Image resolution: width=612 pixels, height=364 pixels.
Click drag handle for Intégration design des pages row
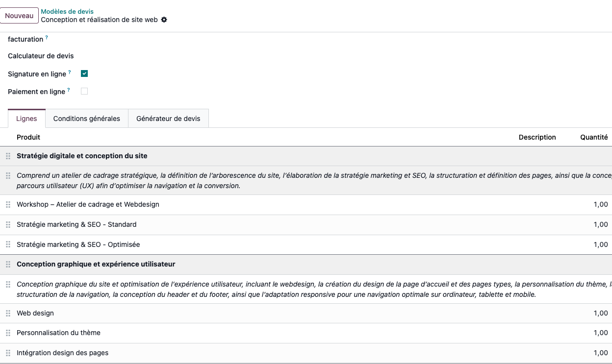pyautogui.click(x=8, y=353)
